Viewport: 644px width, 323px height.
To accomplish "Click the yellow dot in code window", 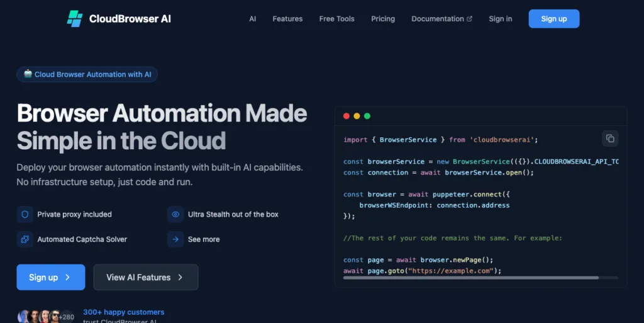I will pyautogui.click(x=357, y=116).
